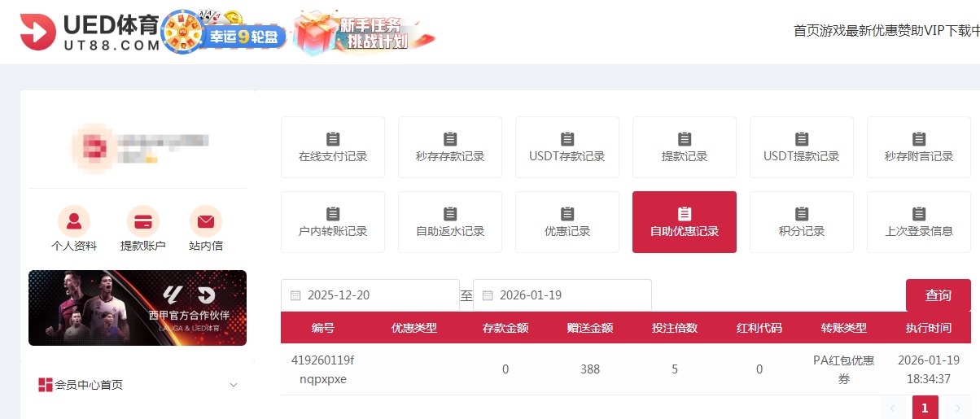Screen dimensions: 980x419
Task: Switch to 提款记录 tab
Action: coord(685,147)
